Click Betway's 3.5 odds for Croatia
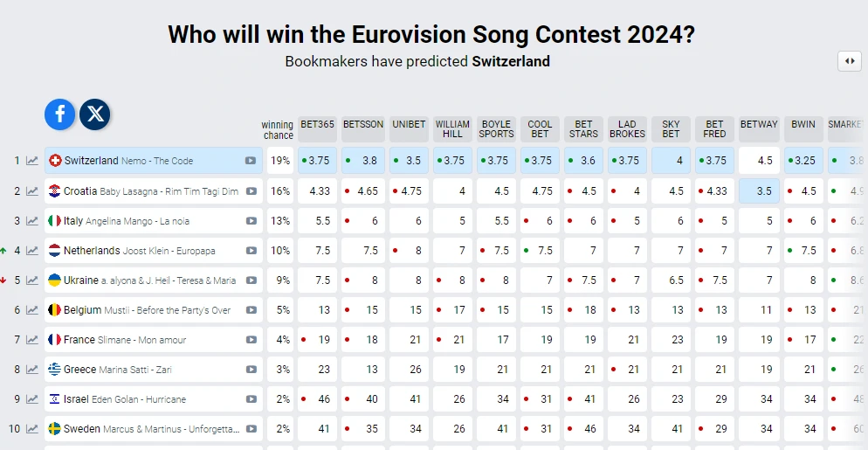Viewport: 868px width, 450px height. 759,191
